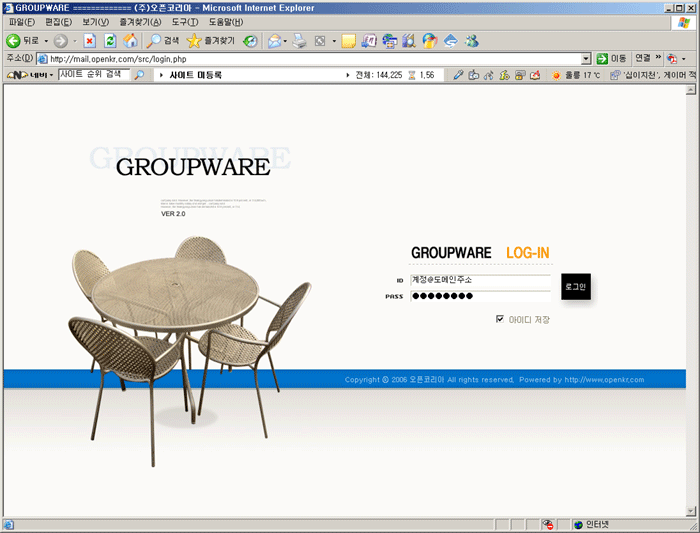Click the 이동 (Go) button
This screenshot has width=700, height=533.
pyautogui.click(x=611, y=59)
